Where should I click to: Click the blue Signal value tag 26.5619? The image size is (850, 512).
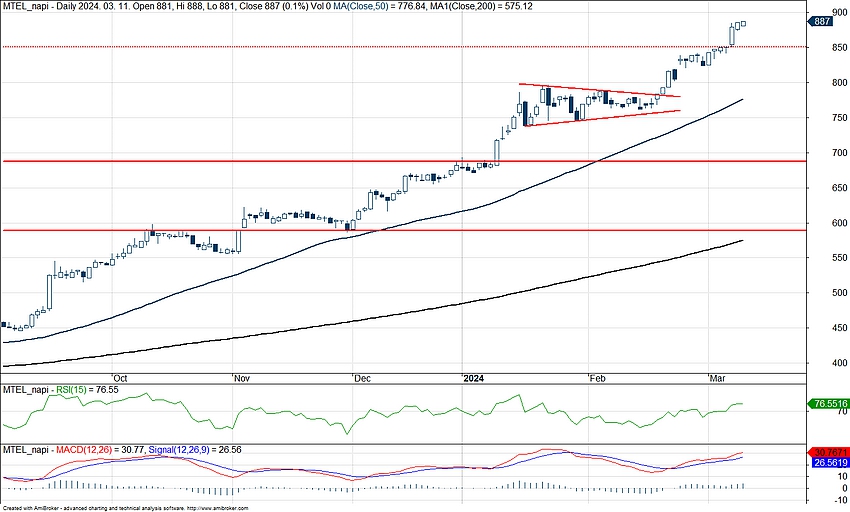point(826,463)
